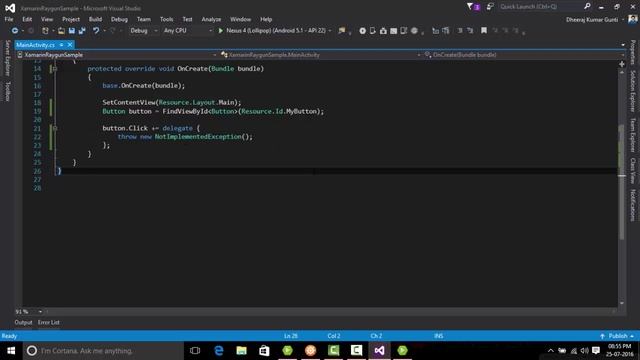Collapse the delegate block on line 21
Screen dimensions: 640x360
[55, 128]
